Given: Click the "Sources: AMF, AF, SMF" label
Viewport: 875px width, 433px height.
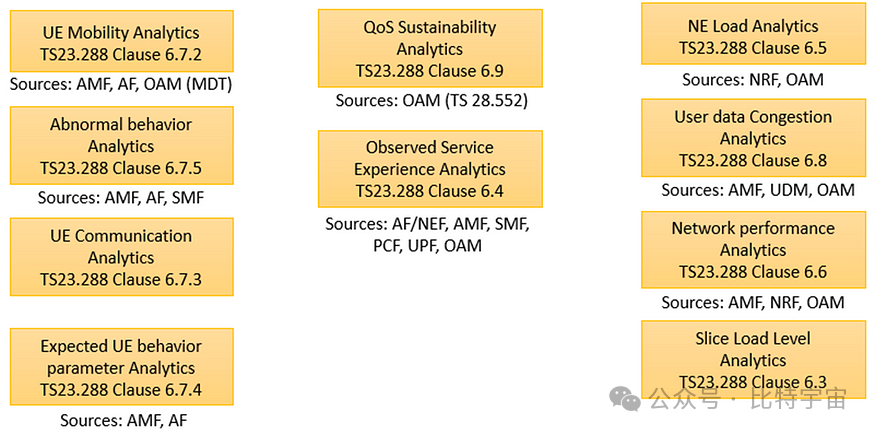Looking at the screenshot, I should click(121, 197).
